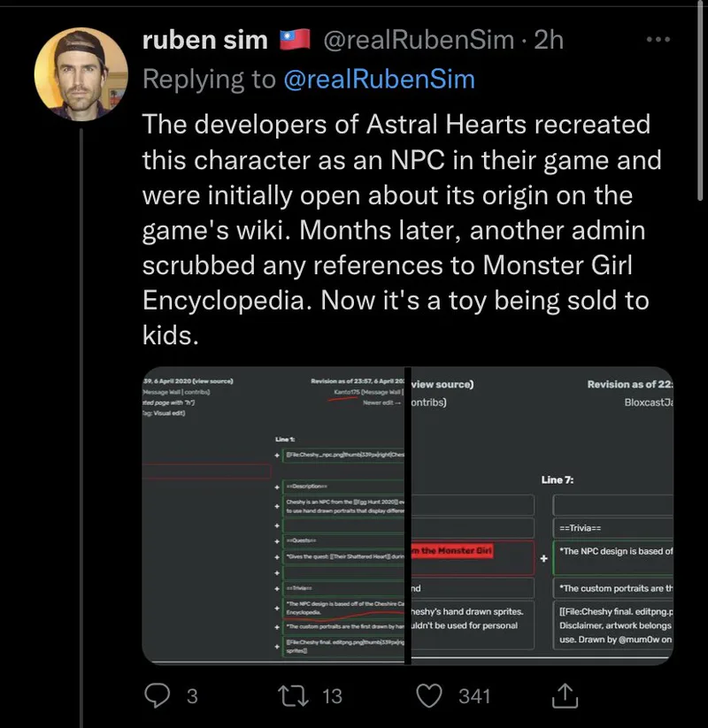Open the "ruben sim" display name
Screen dimensions: 708x728
pos(205,40)
